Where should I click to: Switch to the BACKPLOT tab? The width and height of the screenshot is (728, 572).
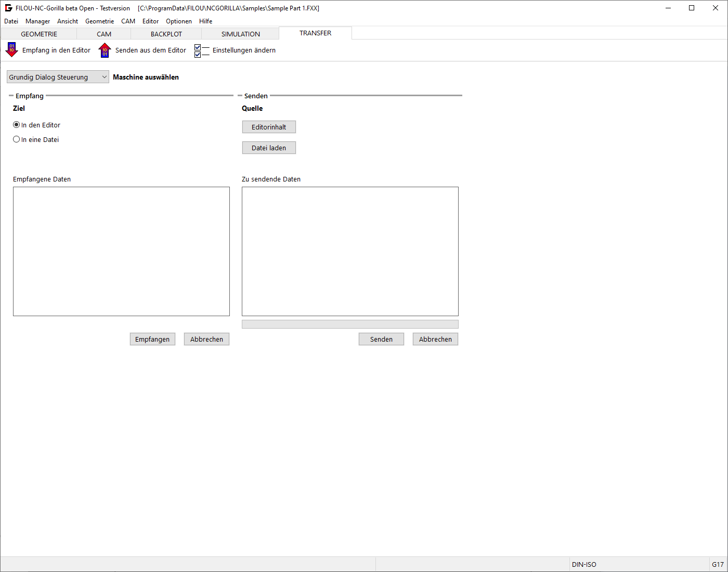(166, 34)
